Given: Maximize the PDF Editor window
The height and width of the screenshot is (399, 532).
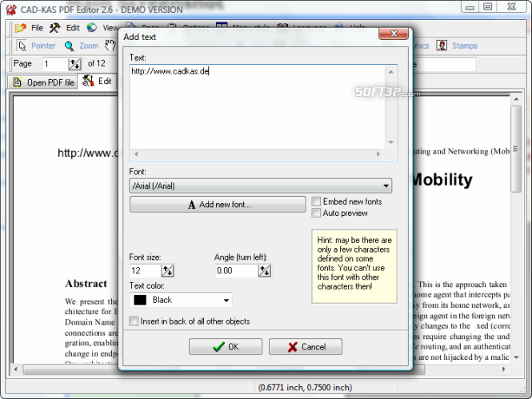Looking at the screenshot, I should pos(487,6).
